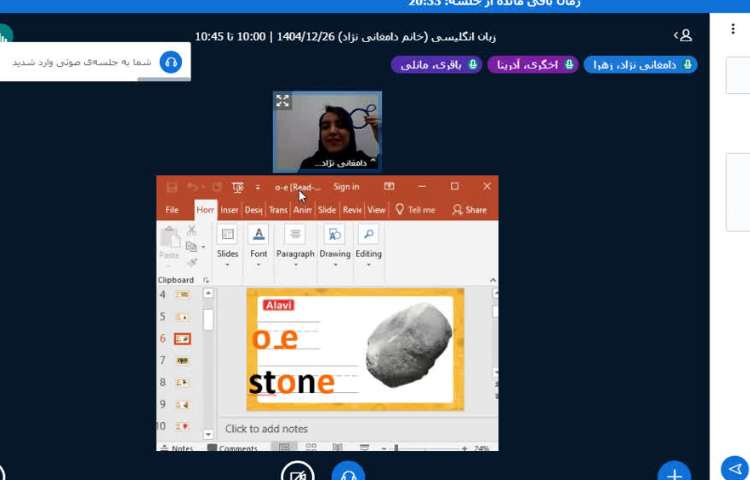Click the word stone on slide
750x480 pixels.
(291, 382)
